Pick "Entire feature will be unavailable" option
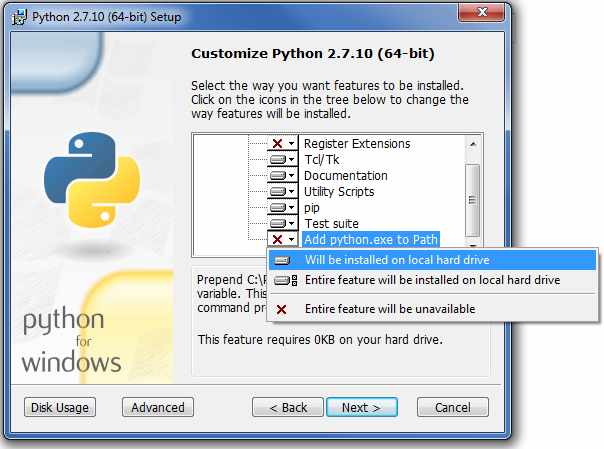This screenshot has height=449, width=604. click(389, 309)
